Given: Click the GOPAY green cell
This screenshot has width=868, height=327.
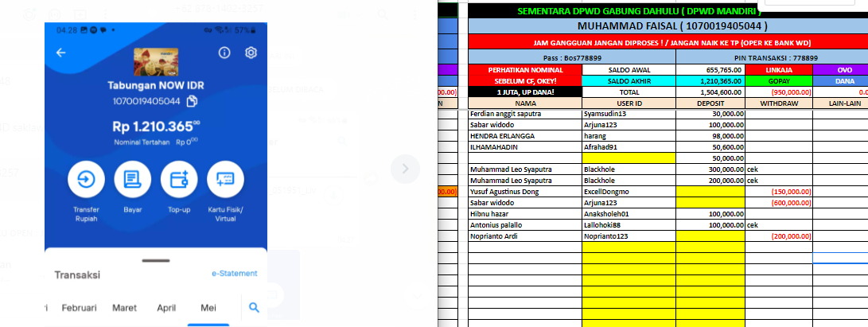Looking at the screenshot, I should [x=778, y=81].
